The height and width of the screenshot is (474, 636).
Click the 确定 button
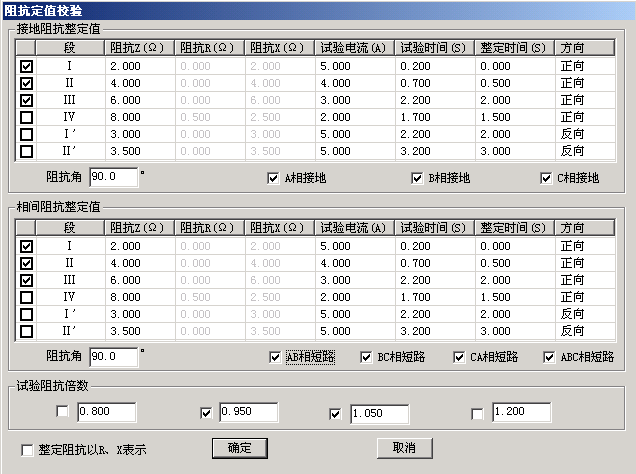(240, 448)
